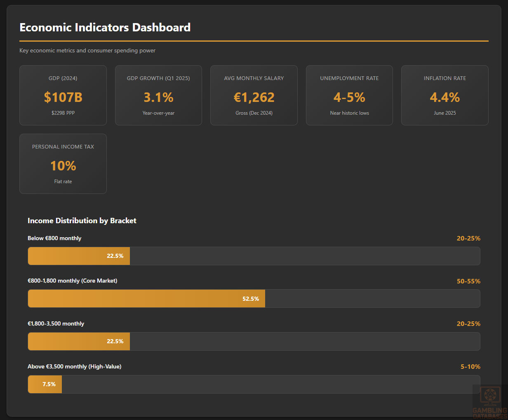This screenshot has width=508, height=420.
Task: Click the Avg Monthly Salary card
Action: coord(254,95)
